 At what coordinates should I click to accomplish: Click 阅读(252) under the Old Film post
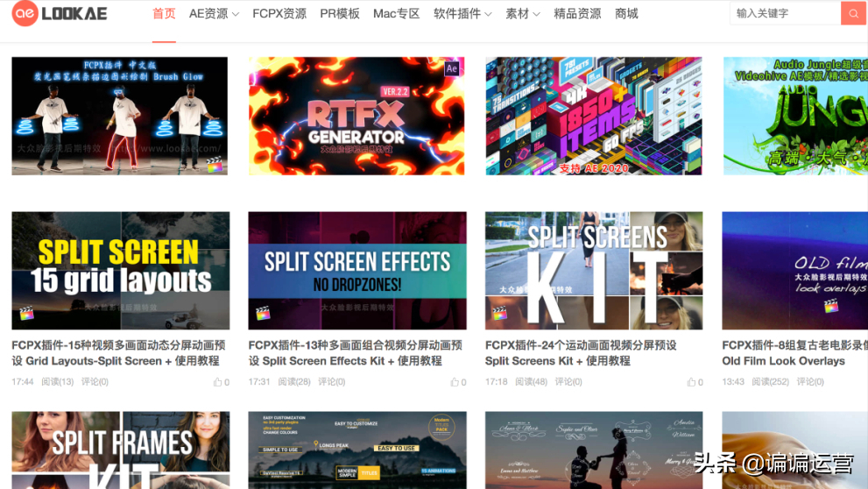click(x=771, y=381)
